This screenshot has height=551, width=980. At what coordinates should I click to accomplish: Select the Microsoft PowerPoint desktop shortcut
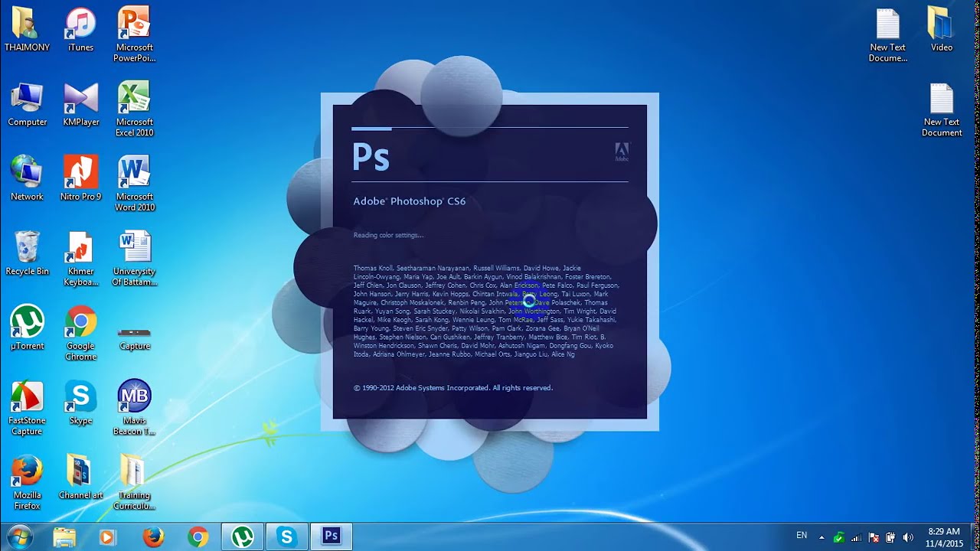click(x=134, y=34)
